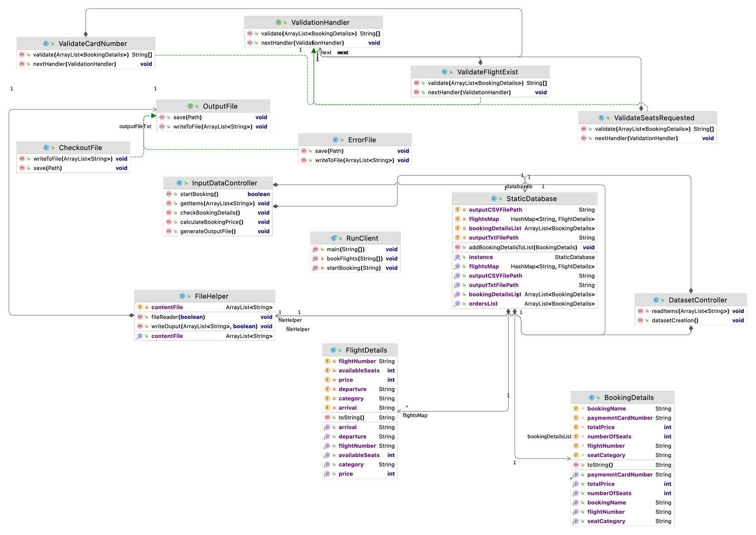Click the property icon next to ordersList
Screen dimensions: 756x535
(x=457, y=304)
